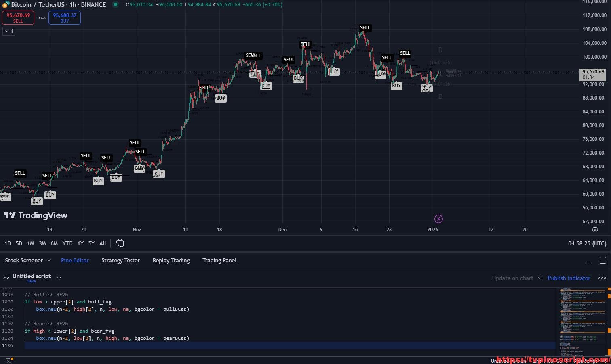
Task: Open chart settings hexagon gear icon
Action: [595, 230]
